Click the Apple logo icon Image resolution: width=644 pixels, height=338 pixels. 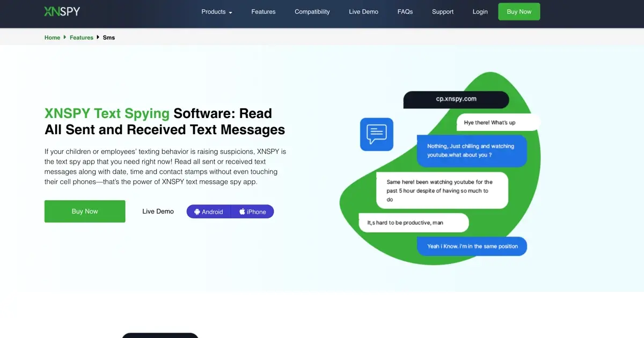point(242,211)
